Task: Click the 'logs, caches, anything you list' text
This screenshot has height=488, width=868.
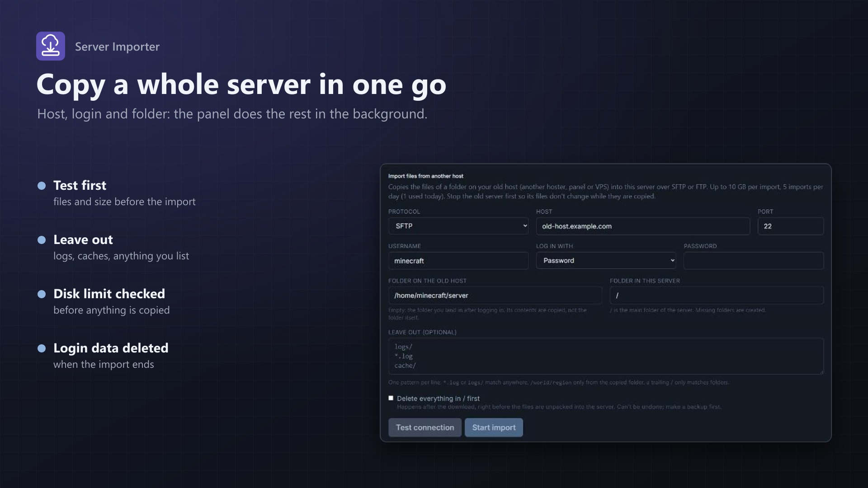Action: [x=121, y=256]
